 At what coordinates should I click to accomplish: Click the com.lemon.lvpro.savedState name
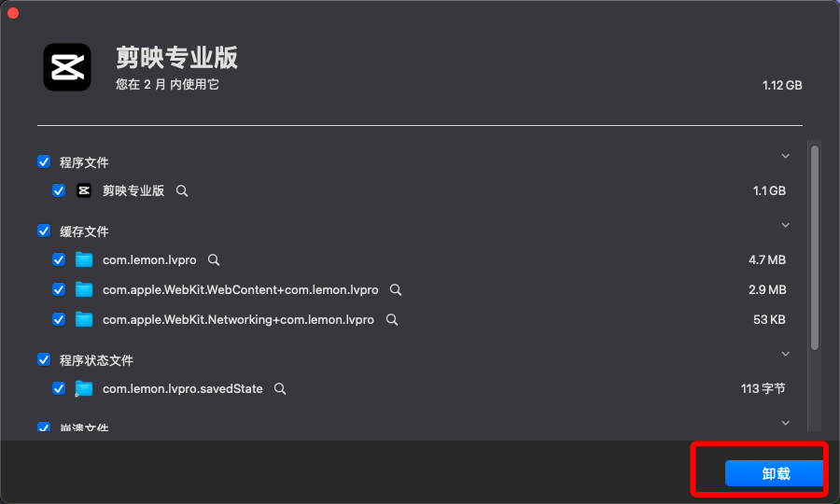point(183,389)
